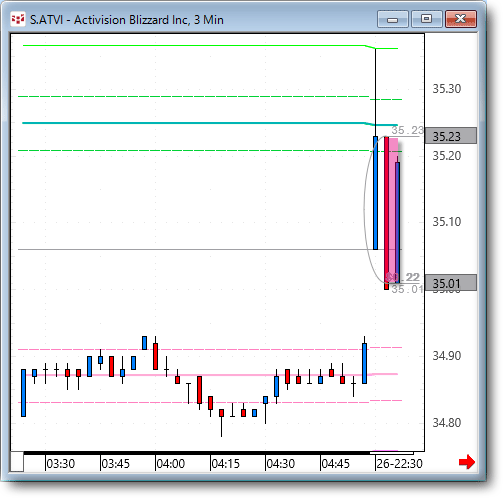The image size is (504, 499).
Task: Click the 35.30 price scale label
Action: (447, 89)
